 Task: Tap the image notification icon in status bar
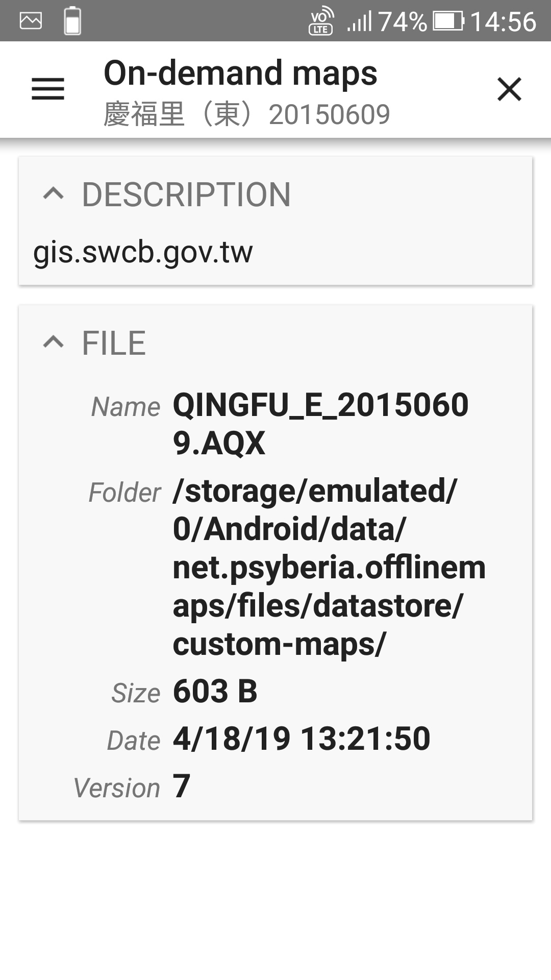click(31, 21)
